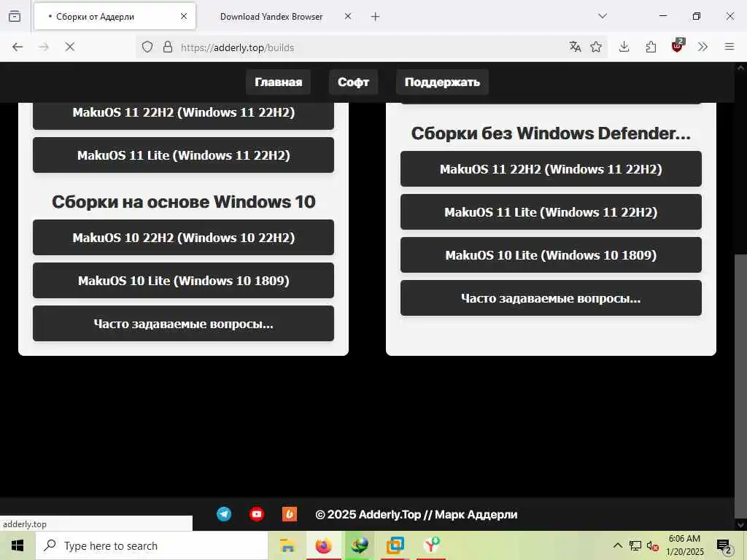Open the Downloads panel
Screen dimensions: 747x560
[624, 47]
